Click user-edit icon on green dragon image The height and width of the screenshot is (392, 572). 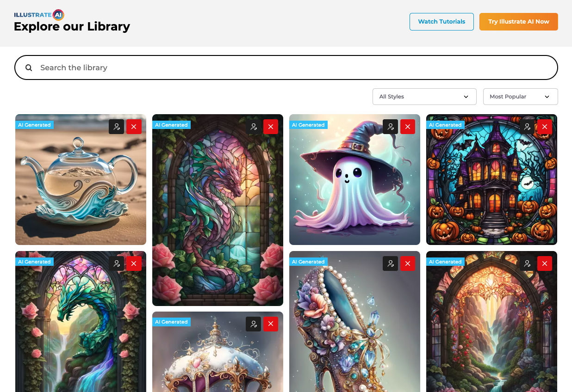[117, 263]
